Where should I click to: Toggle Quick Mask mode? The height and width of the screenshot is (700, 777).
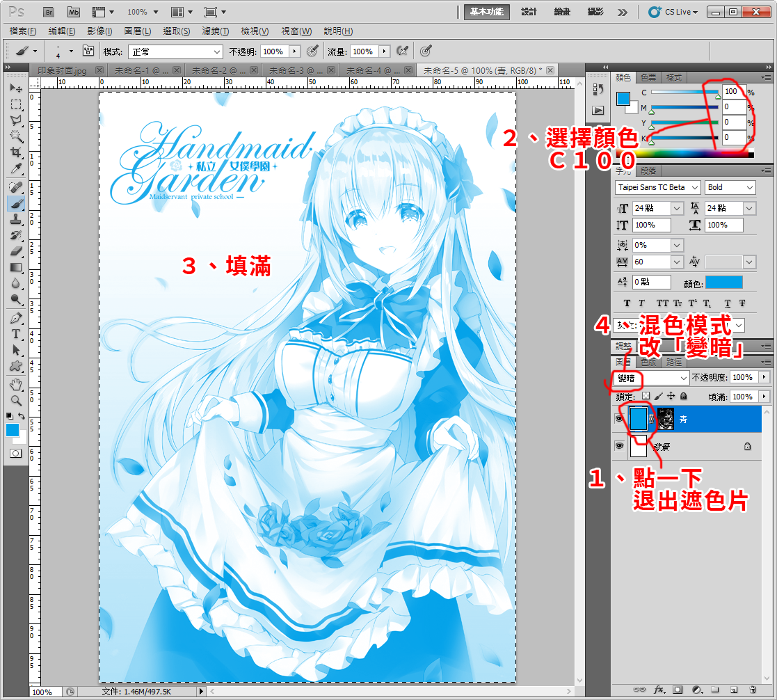tap(16, 453)
